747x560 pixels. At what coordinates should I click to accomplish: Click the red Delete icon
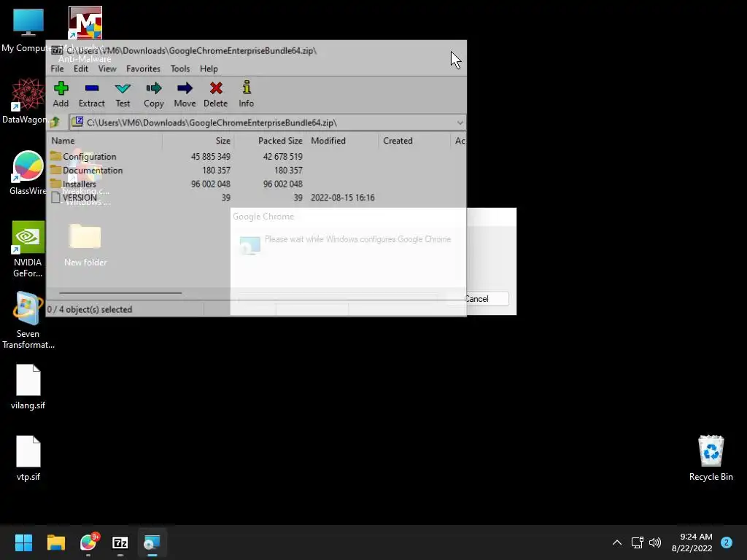click(215, 94)
